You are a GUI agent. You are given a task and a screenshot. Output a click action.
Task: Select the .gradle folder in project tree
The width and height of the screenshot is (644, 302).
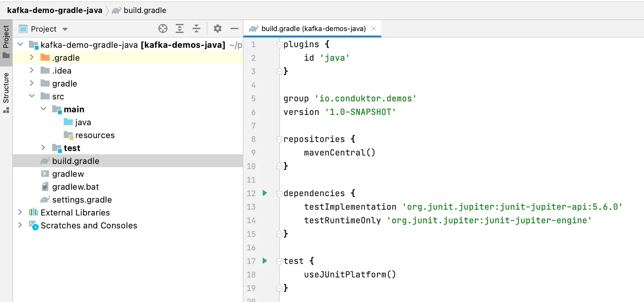pyautogui.click(x=127, y=58)
